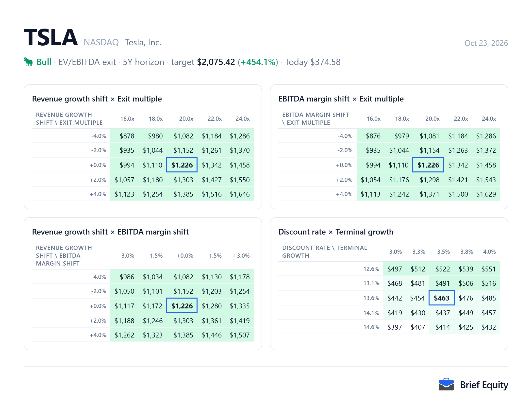532x404 pixels.
Task: Click the Brief Equity brand name text
Action: click(484, 385)
